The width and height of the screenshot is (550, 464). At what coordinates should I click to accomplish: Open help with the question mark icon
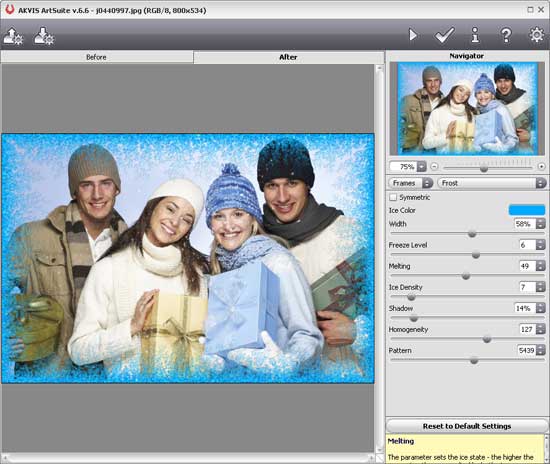pos(506,35)
